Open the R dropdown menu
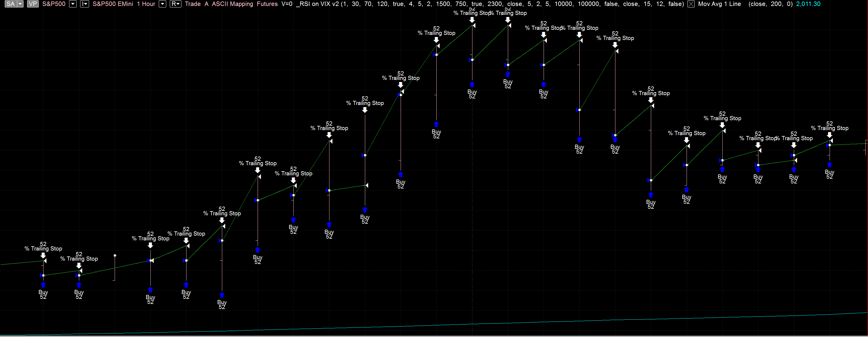This screenshot has height=337, width=868. 175,4
